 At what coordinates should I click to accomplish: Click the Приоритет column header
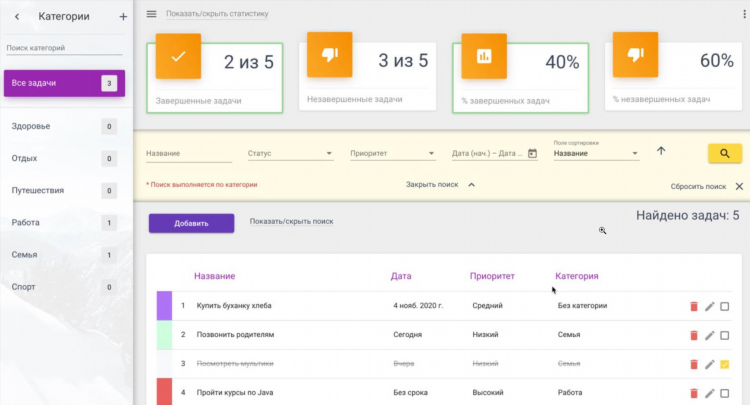pos(492,276)
